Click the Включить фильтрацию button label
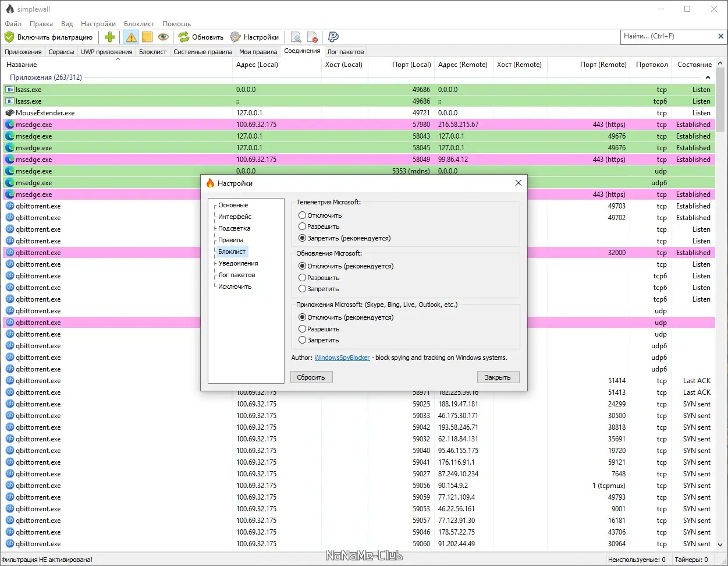The image size is (728, 566). point(55,37)
